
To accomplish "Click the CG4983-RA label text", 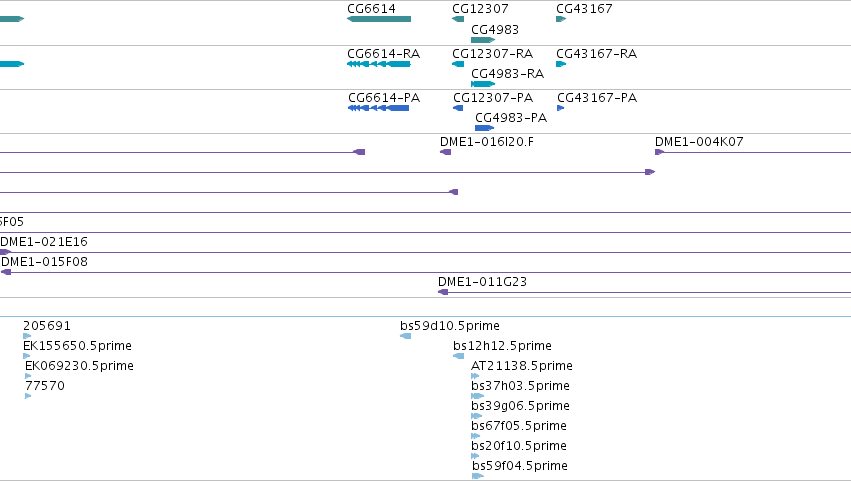I will [x=507, y=74].
